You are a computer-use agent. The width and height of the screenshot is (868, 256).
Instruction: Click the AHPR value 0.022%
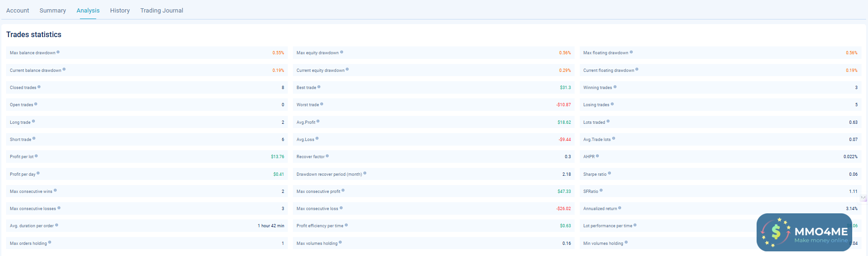click(x=850, y=157)
